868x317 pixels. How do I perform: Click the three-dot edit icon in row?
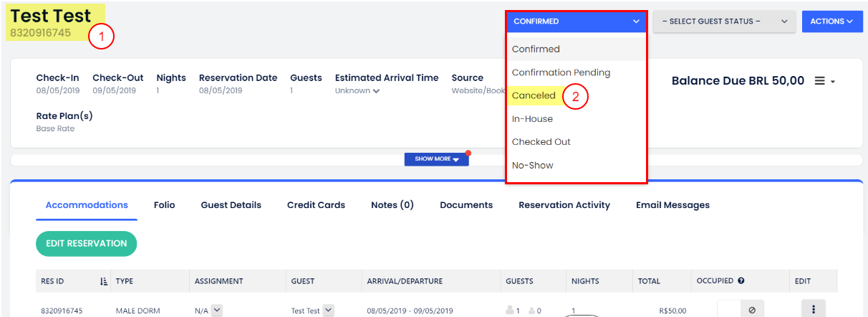[813, 310]
